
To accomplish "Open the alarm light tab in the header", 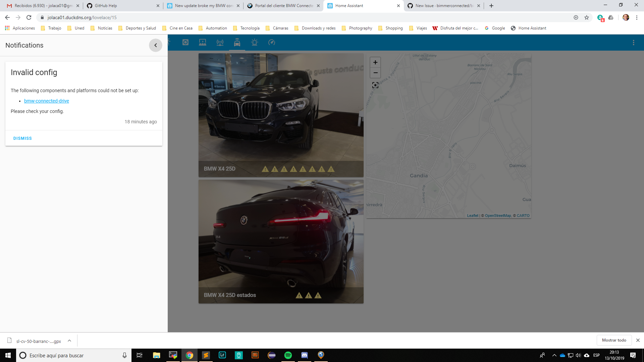I will pos(255,42).
